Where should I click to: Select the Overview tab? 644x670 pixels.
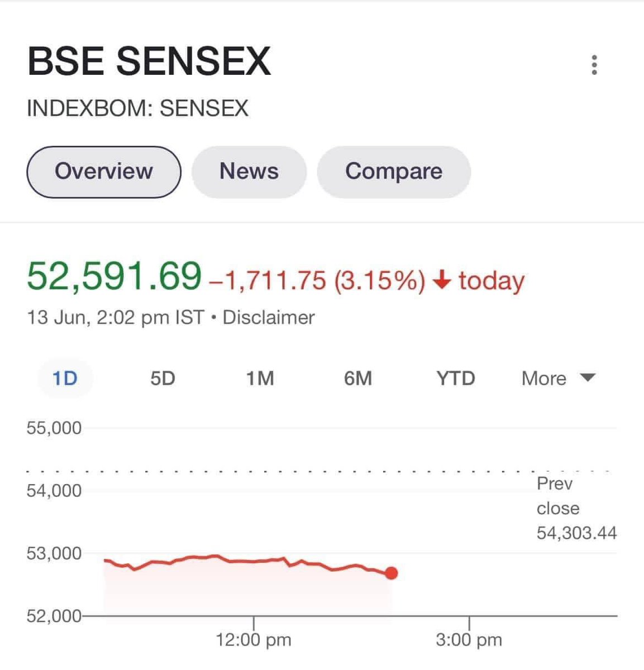click(104, 171)
